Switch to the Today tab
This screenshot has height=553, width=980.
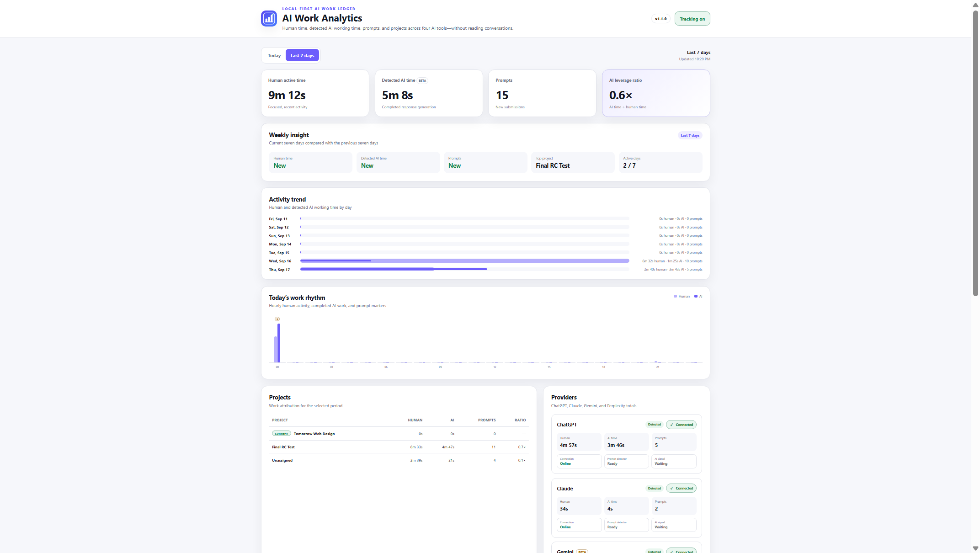click(274, 55)
